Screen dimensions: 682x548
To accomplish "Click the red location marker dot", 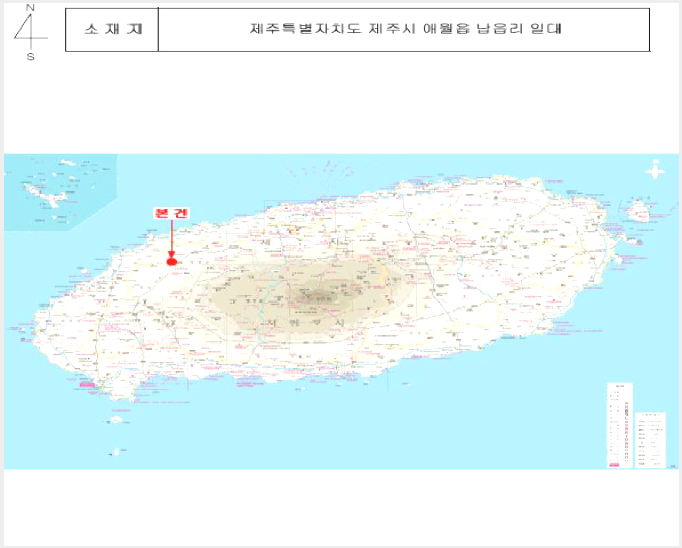I will click(172, 262).
